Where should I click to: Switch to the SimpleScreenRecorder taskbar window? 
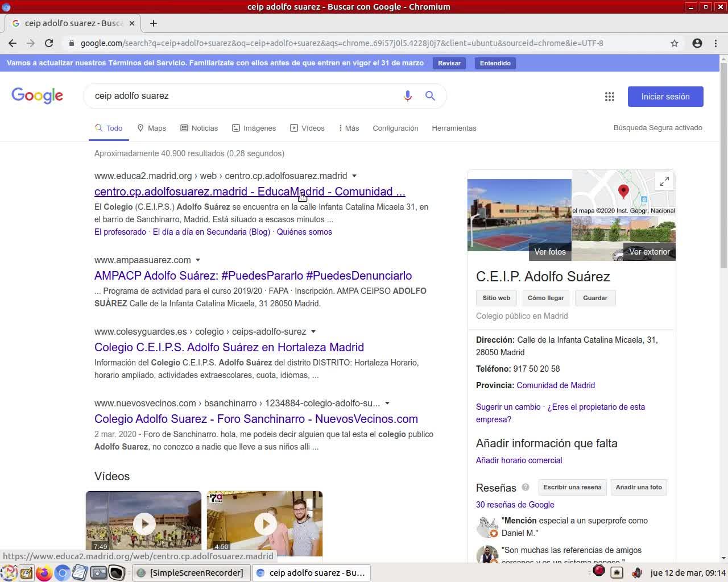point(192,573)
